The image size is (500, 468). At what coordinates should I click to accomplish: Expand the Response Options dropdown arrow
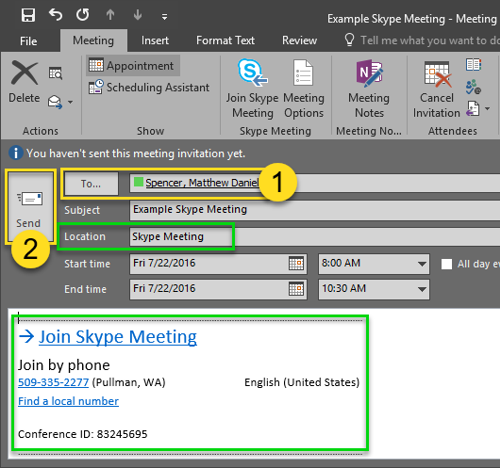[x=487, y=109]
